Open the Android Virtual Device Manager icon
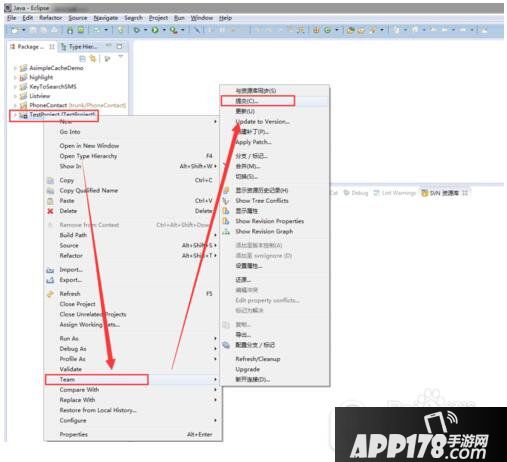The image size is (507, 462). [x=81, y=30]
